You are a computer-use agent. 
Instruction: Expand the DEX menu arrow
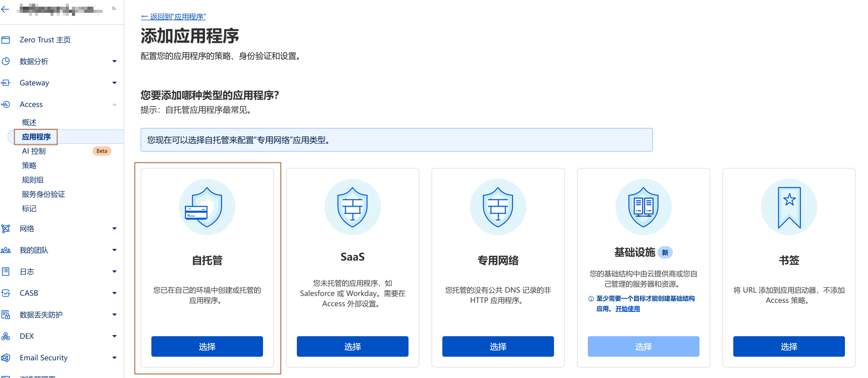pyautogui.click(x=114, y=336)
